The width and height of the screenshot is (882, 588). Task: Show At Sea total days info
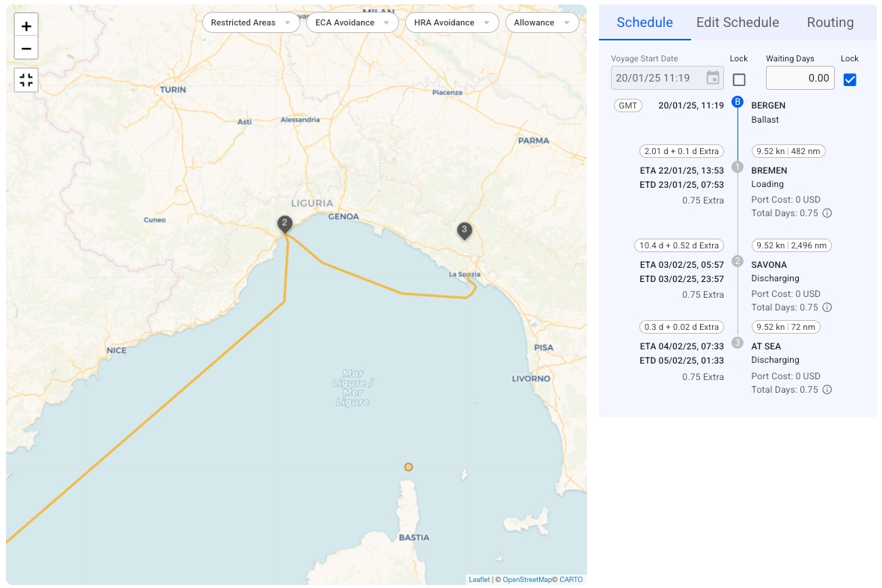pyautogui.click(x=827, y=390)
